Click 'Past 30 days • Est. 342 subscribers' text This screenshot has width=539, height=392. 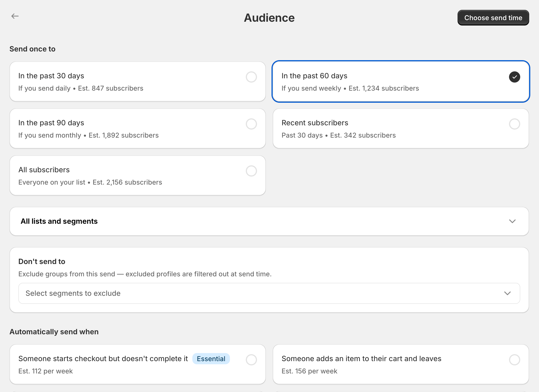click(339, 136)
